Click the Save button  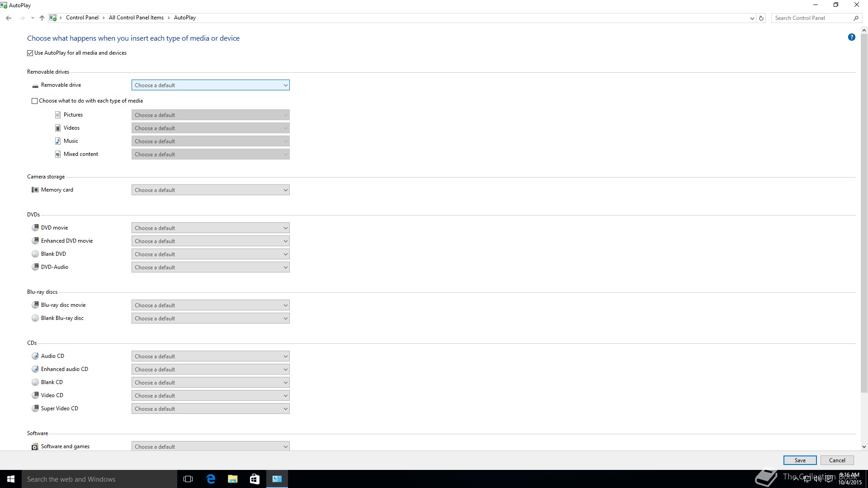(x=800, y=460)
